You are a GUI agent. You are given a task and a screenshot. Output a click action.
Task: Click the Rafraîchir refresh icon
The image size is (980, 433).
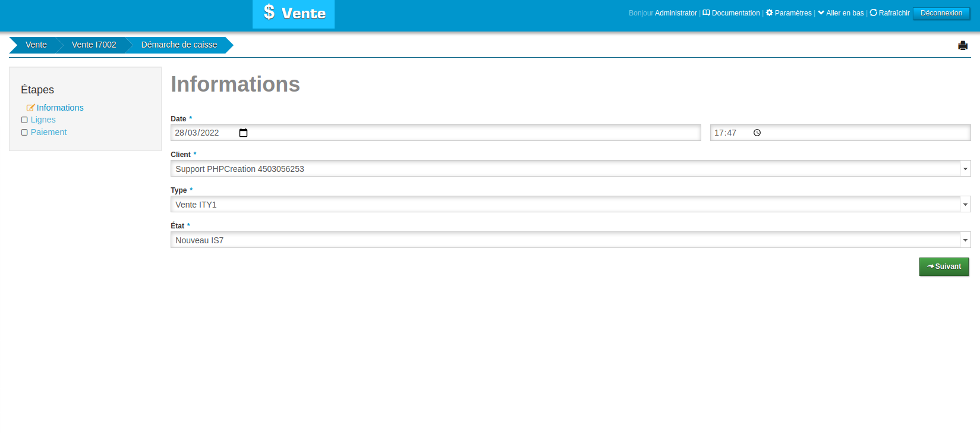click(873, 12)
